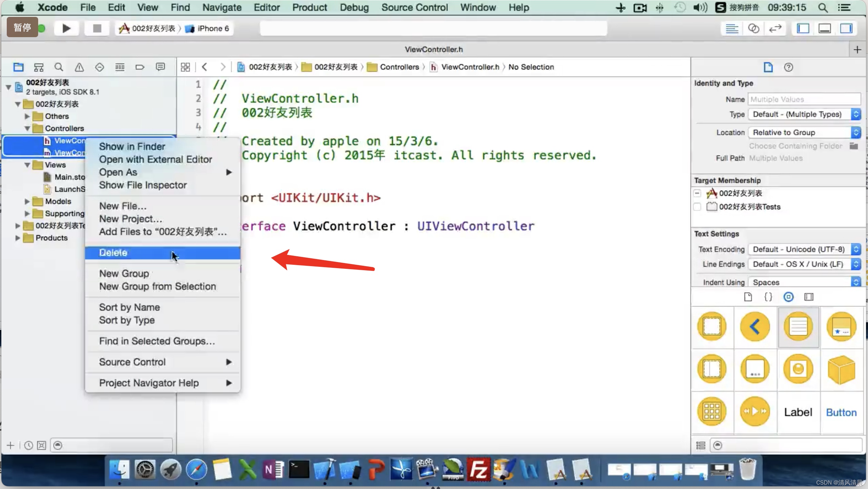Viewport: 868px width, 489px height.
Task: Open the Report navigator speech icon
Action: 160,67
